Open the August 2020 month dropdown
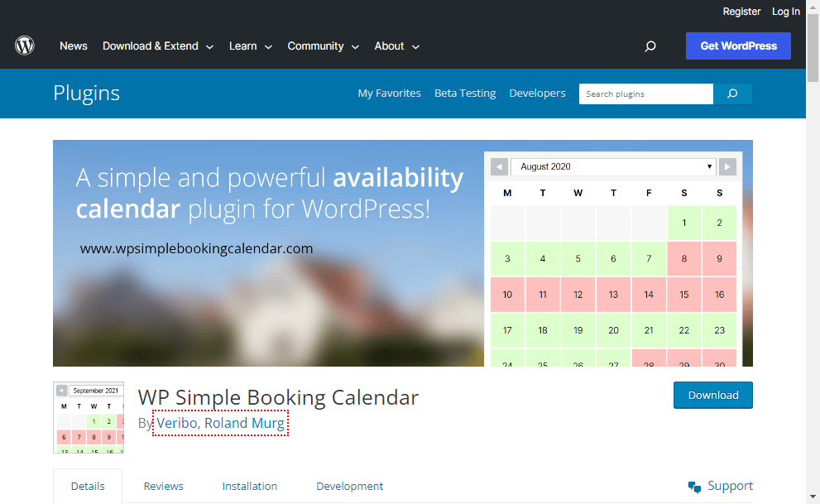 pyautogui.click(x=613, y=167)
